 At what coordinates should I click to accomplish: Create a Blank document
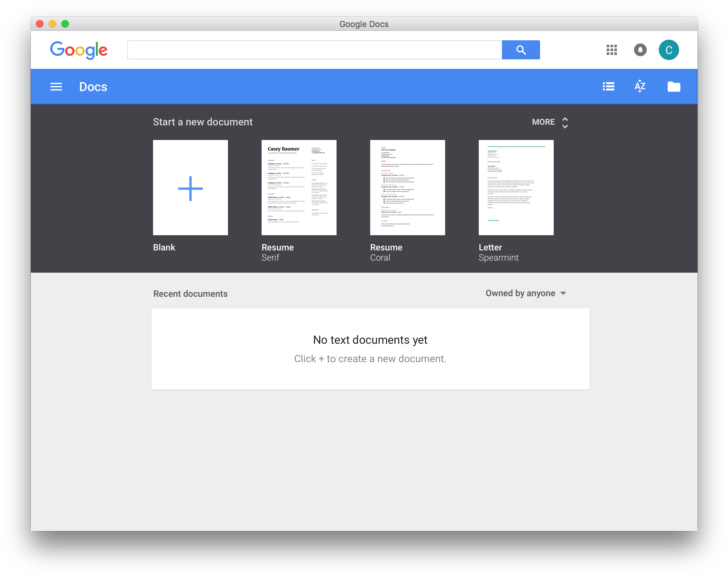190,188
